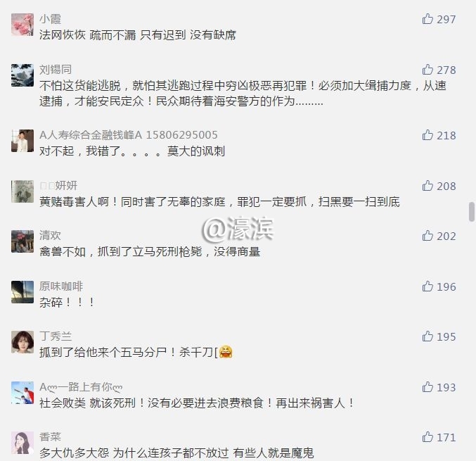Like the comment with 218 likes
The image size is (476, 461).
[x=427, y=135]
